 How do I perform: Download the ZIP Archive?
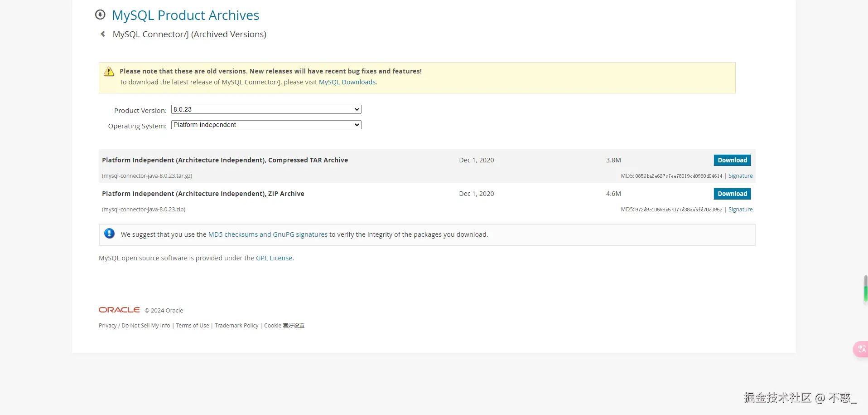[x=732, y=194]
